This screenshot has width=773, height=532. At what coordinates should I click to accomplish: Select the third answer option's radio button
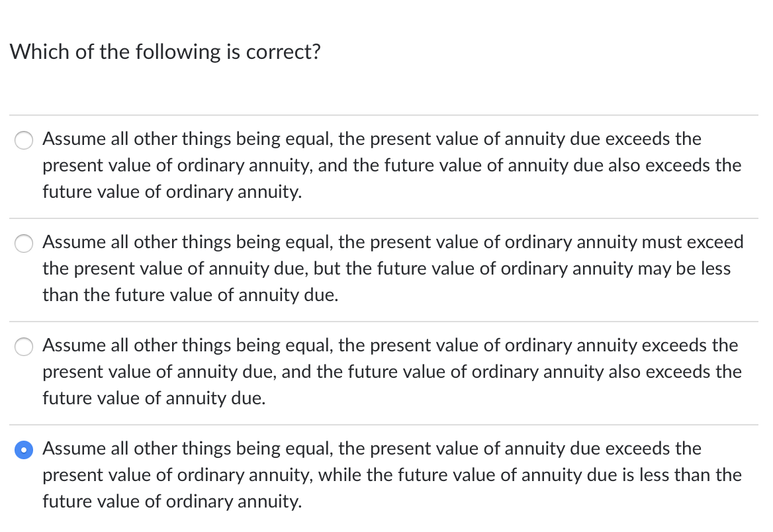(24, 347)
